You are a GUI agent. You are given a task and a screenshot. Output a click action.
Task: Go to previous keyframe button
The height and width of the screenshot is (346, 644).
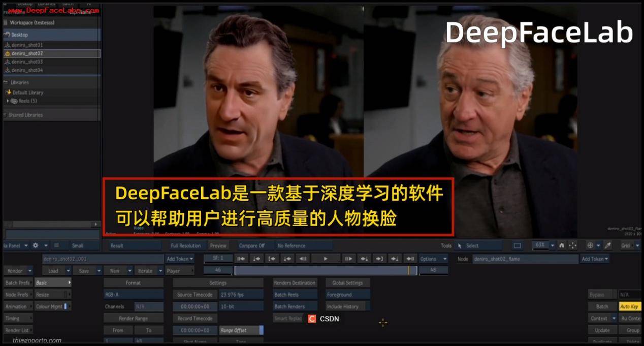(257, 259)
